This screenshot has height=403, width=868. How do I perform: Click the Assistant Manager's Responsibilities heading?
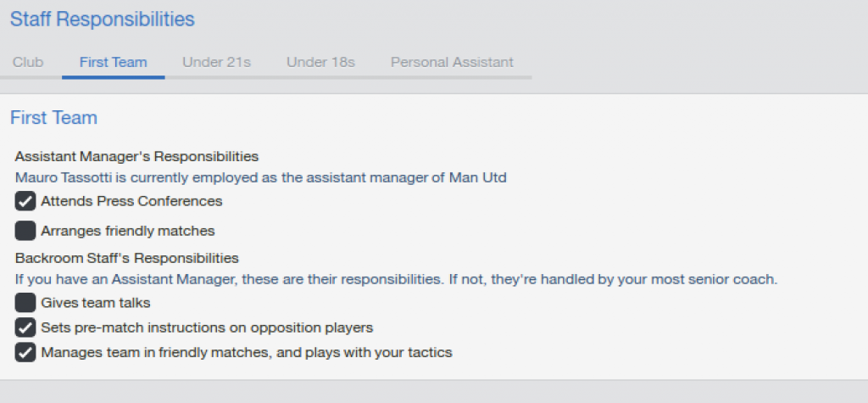pyautogui.click(x=136, y=156)
